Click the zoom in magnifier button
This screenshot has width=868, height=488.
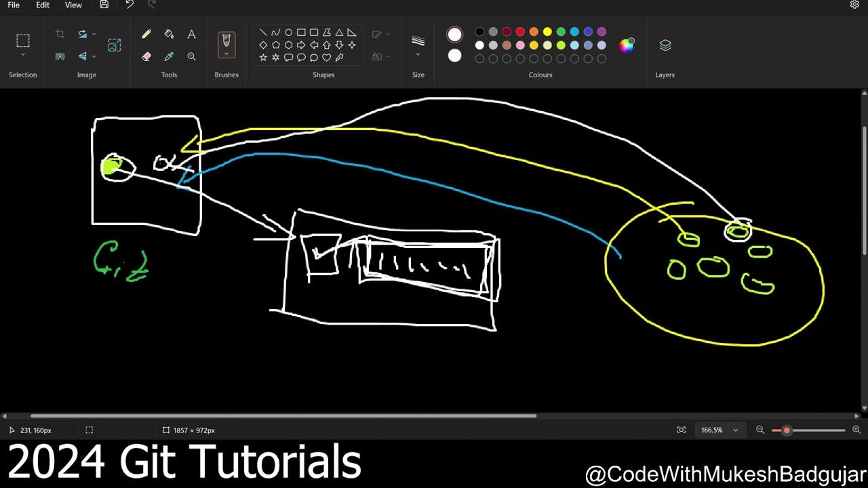[x=856, y=430]
